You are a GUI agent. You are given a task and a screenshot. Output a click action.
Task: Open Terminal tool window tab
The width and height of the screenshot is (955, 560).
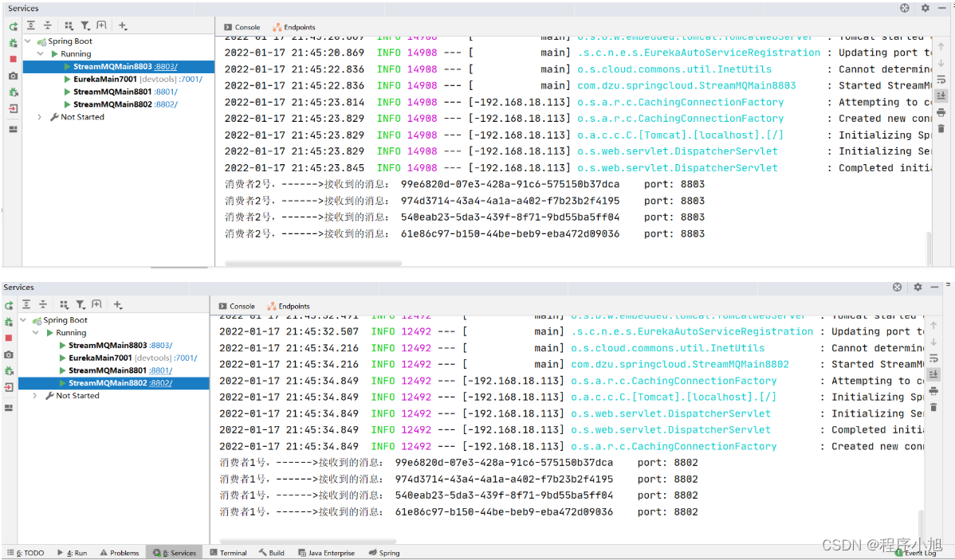(229, 553)
